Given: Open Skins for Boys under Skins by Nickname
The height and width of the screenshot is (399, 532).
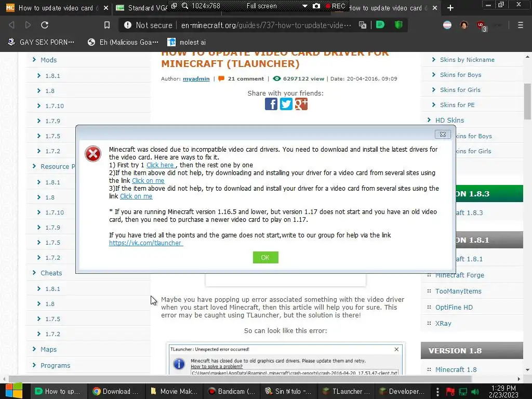Looking at the screenshot, I should [460, 75].
